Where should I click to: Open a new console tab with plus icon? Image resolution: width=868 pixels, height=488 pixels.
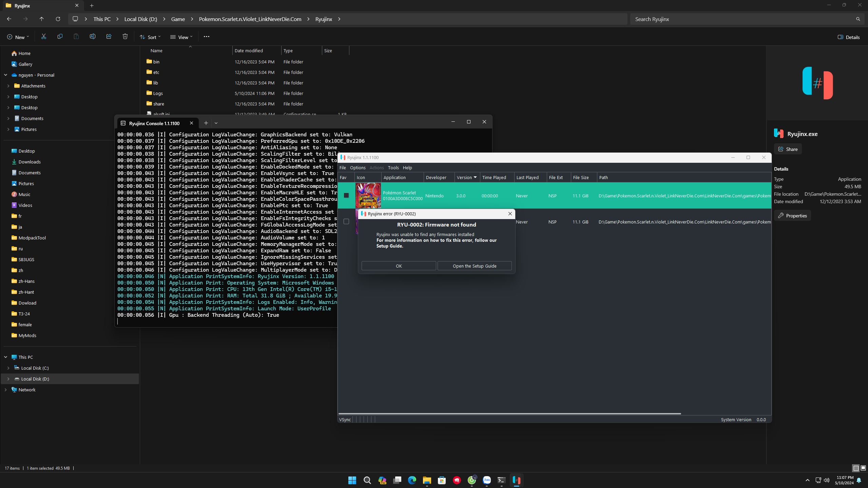coord(206,123)
